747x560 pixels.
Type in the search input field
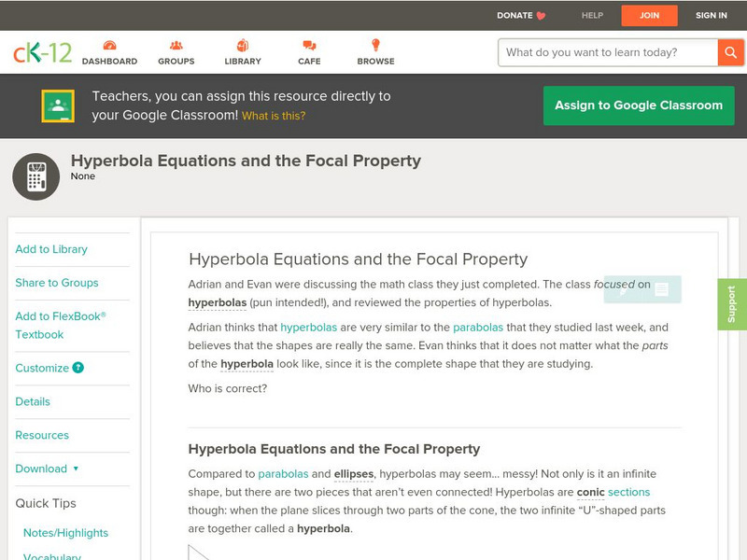coord(609,52)
